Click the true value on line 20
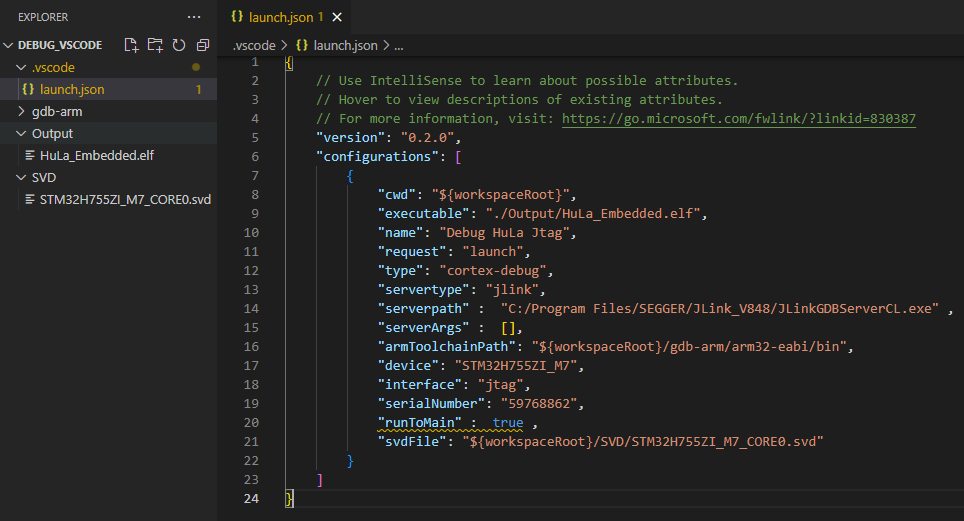 [508, 423]
